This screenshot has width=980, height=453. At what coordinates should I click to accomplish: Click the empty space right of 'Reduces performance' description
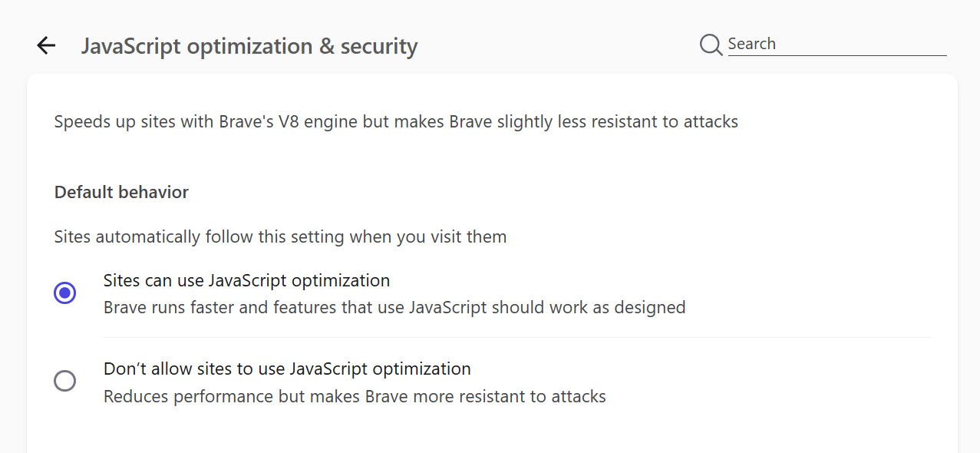[x=767, y=397]
